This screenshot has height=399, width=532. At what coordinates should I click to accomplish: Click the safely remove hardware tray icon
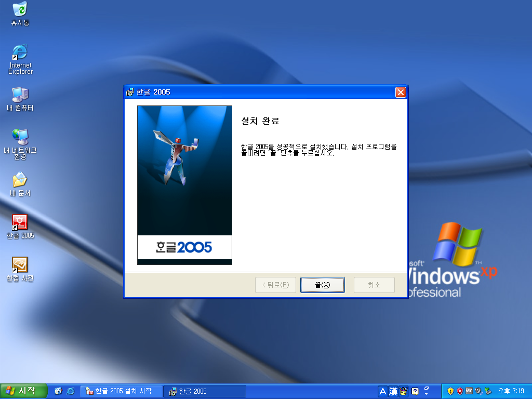pyautogui.click(x=488, y=391)
